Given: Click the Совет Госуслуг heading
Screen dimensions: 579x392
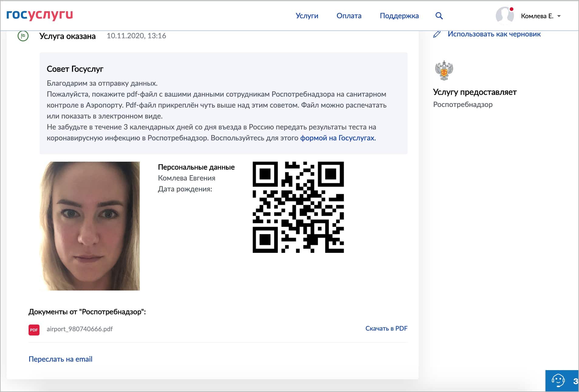Looking at the screenshot, I should pyautogui.click(x=75, y=69).
